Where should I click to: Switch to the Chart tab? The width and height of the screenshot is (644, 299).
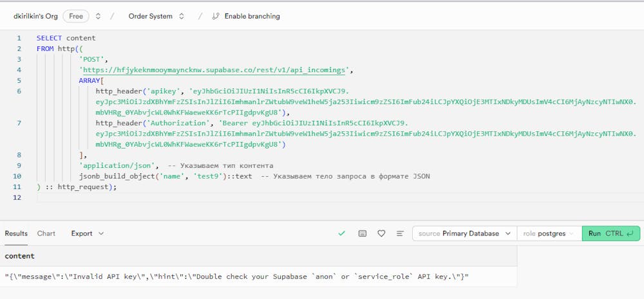pyautogui.click(x=46, y=233)
